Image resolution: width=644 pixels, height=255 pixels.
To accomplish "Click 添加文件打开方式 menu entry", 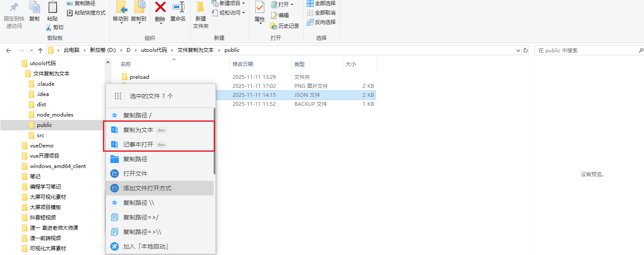I will coord(147,188).
